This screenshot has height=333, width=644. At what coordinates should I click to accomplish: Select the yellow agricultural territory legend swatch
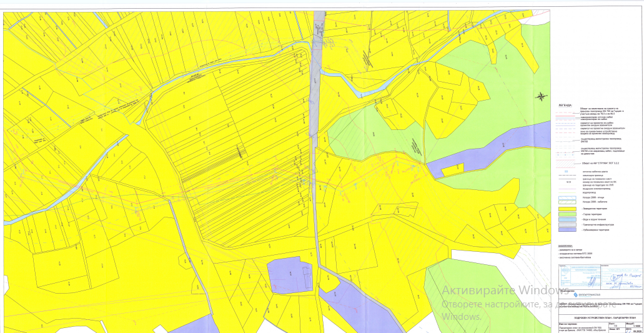point(567,209)
